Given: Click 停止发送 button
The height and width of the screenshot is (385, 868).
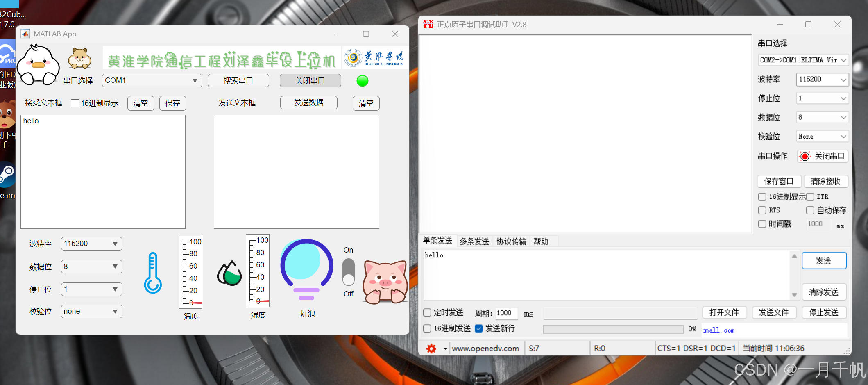Looking at the screenshot, I should 824,312.
